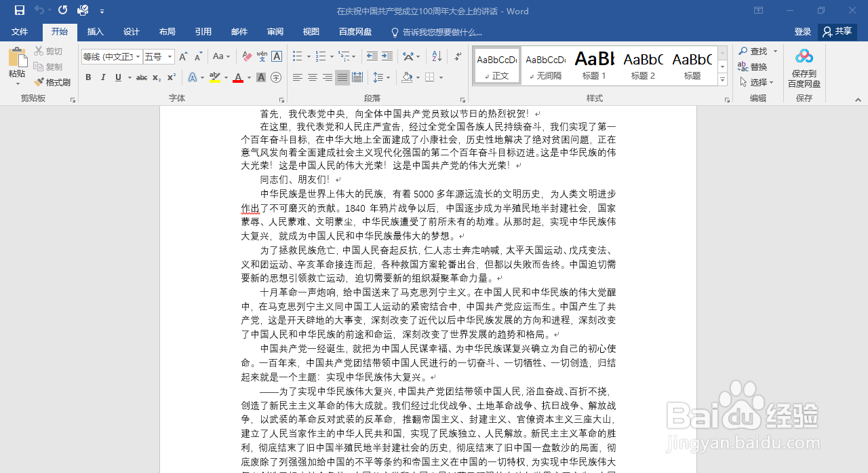Toggle subscript formatting
The image size is (868, 473).
click(x=157, y=77)
